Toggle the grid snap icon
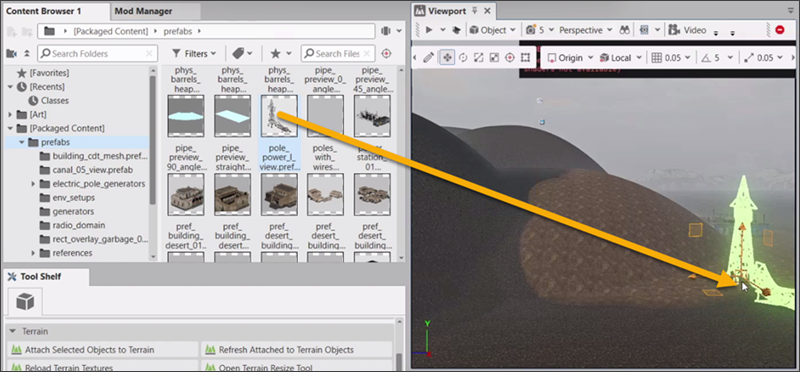800x372 pixels. (x=657, y=58)
